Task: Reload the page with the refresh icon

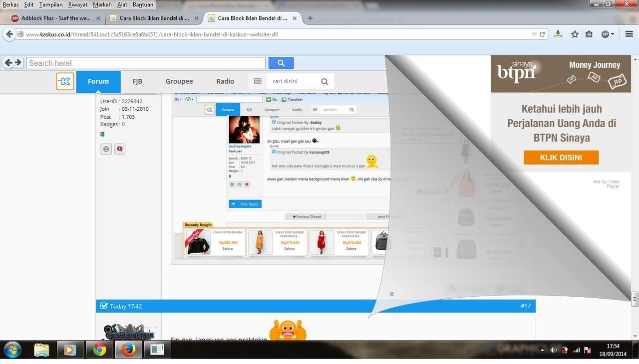Action: coord(543,34)
